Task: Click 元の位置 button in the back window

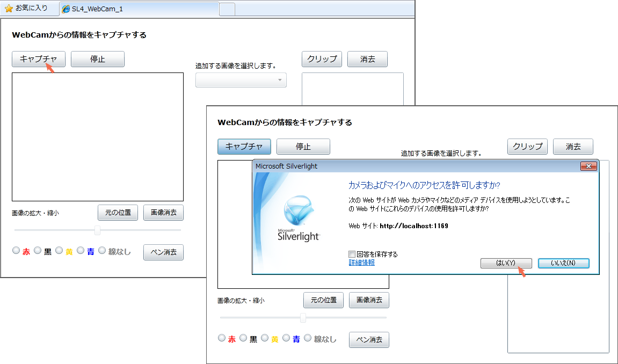Action: pos(118,213)
